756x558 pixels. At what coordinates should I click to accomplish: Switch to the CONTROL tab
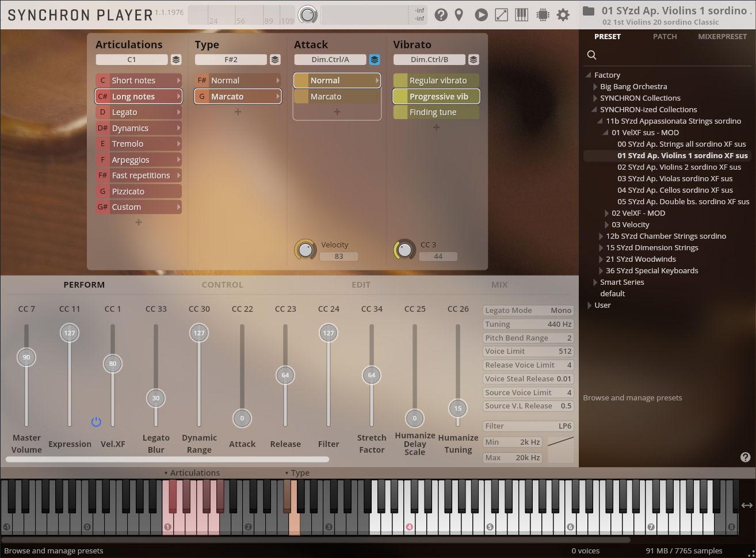[222, 285]
